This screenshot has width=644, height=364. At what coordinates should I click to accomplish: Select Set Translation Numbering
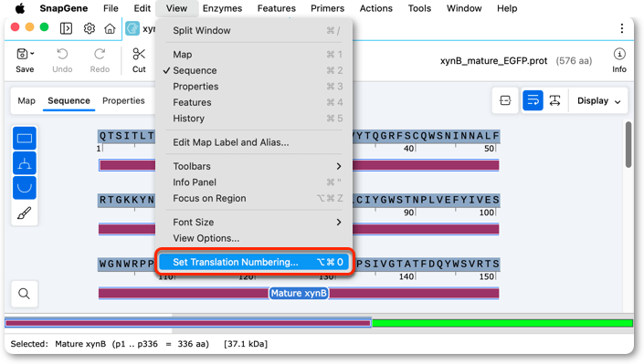[254, 262]
